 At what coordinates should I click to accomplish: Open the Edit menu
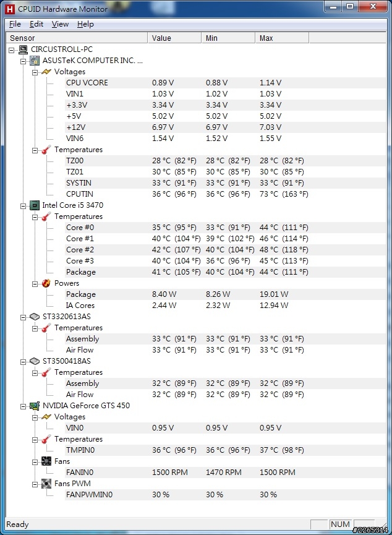point(36,24)
